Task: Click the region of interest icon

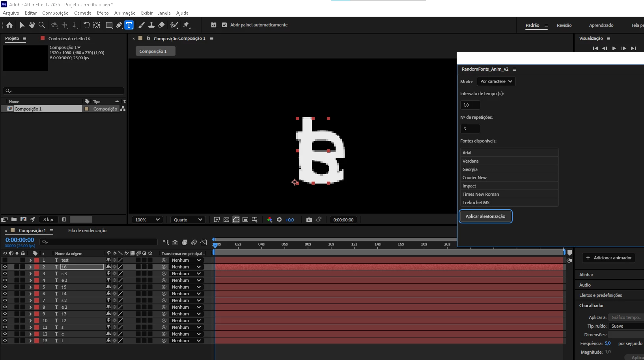Action: 245,219
